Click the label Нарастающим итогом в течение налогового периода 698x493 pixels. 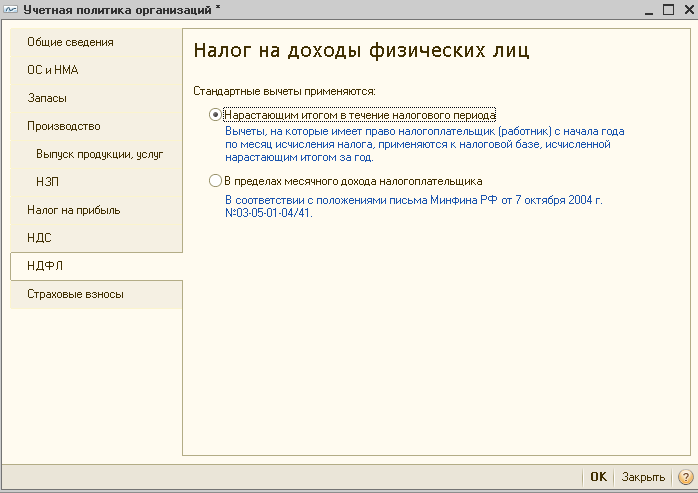360,115
